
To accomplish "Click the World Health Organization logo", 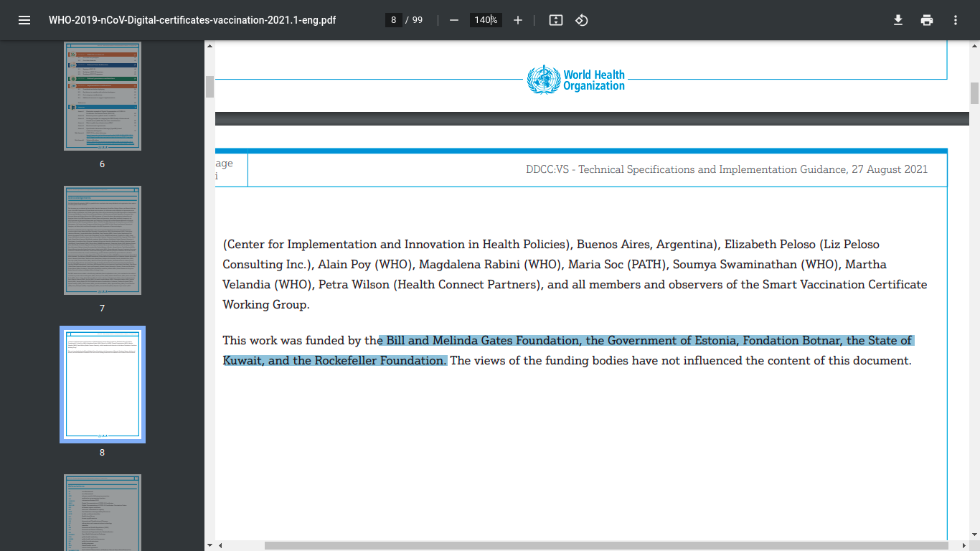I will (576, 80).
